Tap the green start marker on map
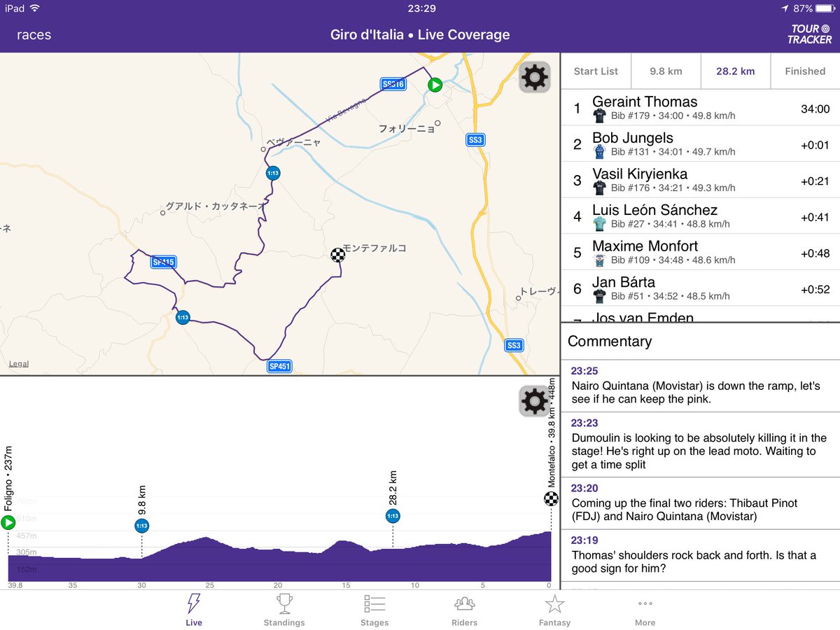This screenshot has width=840, height=630. [x=435, y=85]
